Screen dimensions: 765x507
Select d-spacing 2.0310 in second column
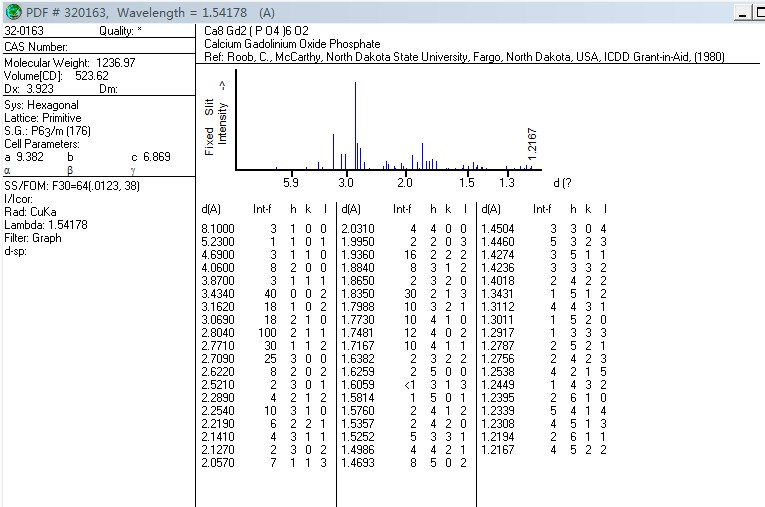358,229
